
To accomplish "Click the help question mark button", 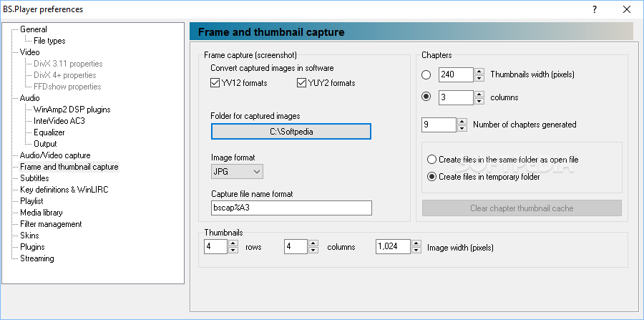I will pos(595,9).
